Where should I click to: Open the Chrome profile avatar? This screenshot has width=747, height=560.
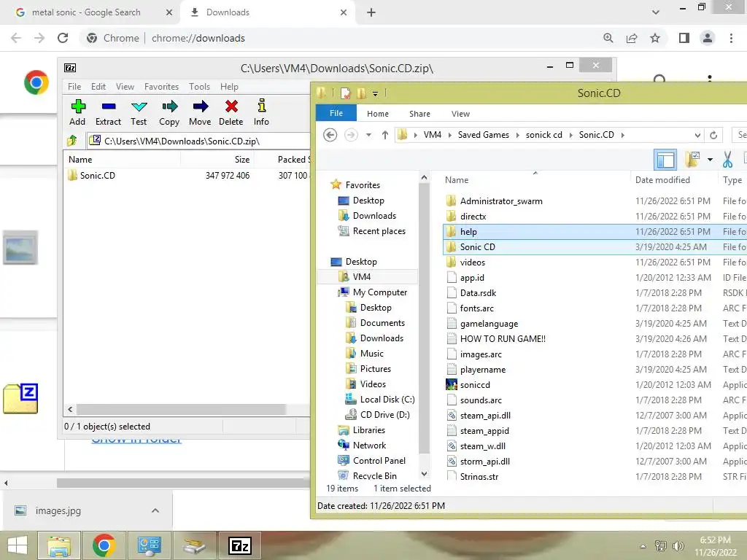point(708,38)
